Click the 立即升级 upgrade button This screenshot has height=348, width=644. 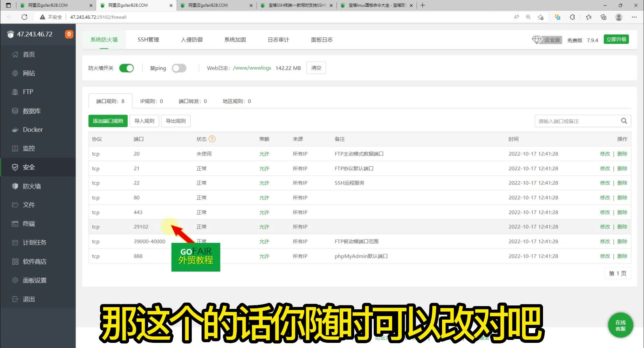pos(616,39)
